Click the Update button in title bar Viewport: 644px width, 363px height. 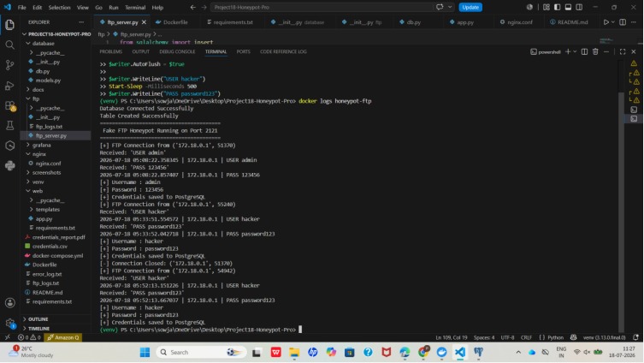coord(470,8)
